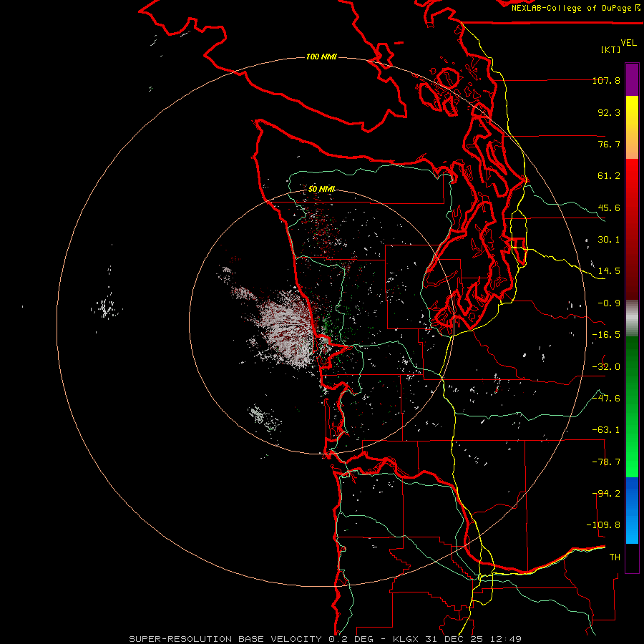Select the 92.3 scale value

pos(609,112)
